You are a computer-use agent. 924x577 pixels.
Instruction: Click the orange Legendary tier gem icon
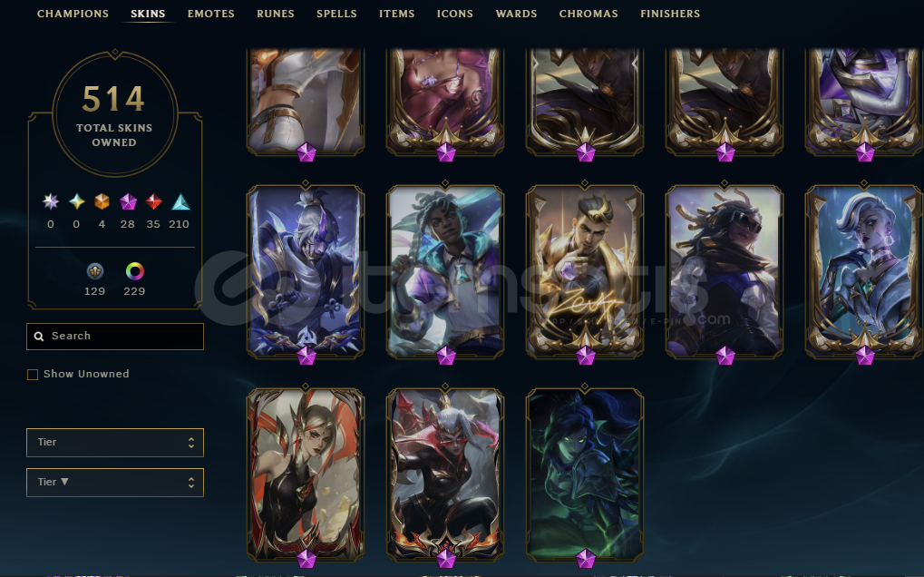[x=102, y=201]
